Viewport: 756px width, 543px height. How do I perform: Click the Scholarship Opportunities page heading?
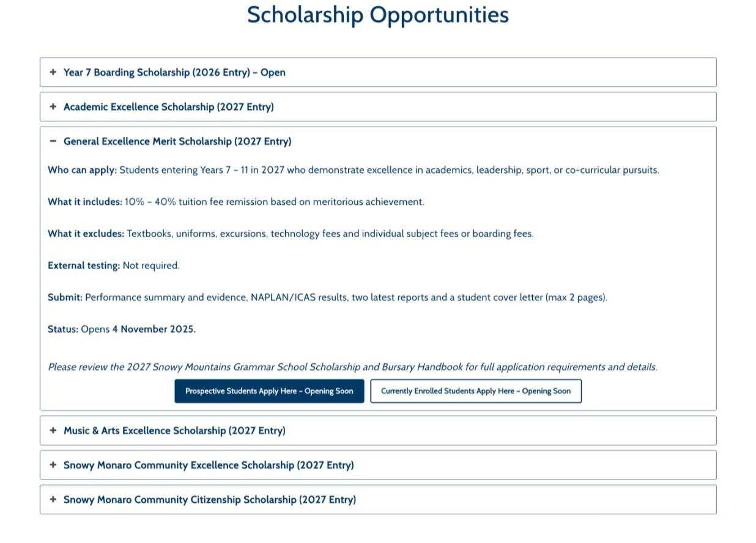377,15
